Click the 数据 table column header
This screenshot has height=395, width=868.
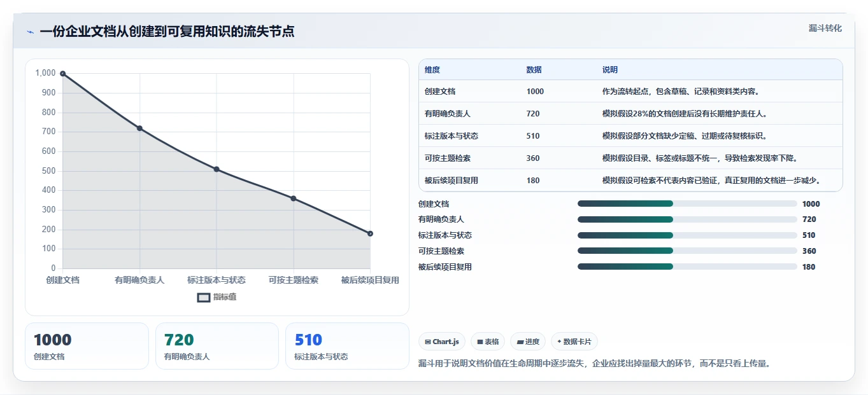click(x=534, y=70)
